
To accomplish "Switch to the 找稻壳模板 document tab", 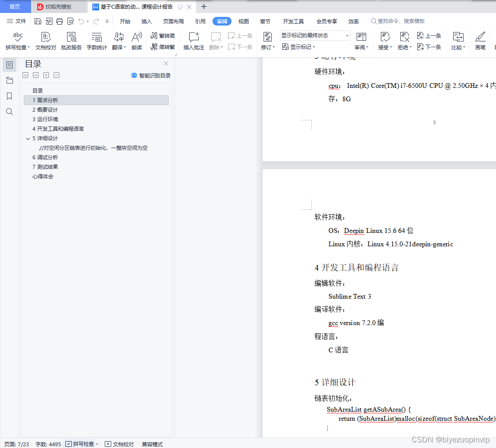I will [x=58, y=6].
